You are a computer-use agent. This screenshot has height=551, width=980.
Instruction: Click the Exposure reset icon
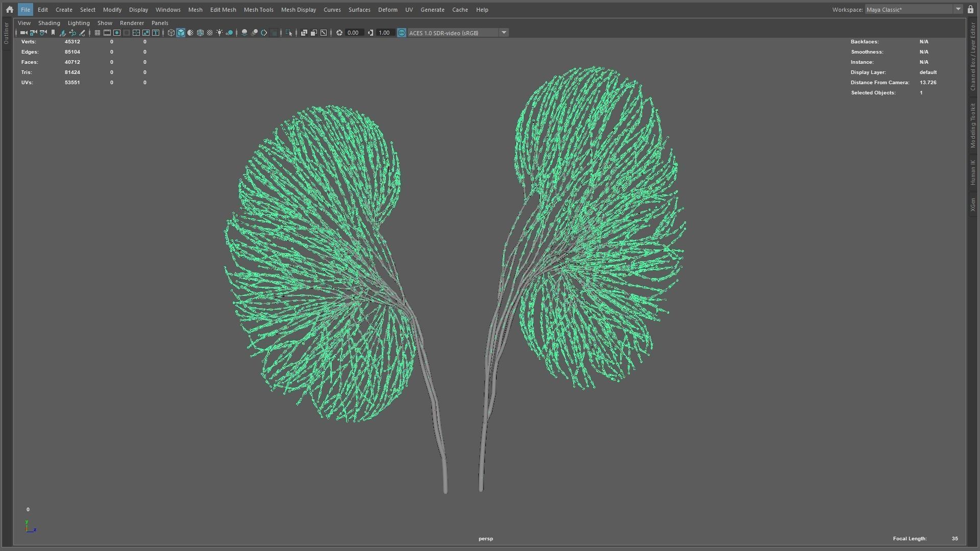click(x=339, y=33)
